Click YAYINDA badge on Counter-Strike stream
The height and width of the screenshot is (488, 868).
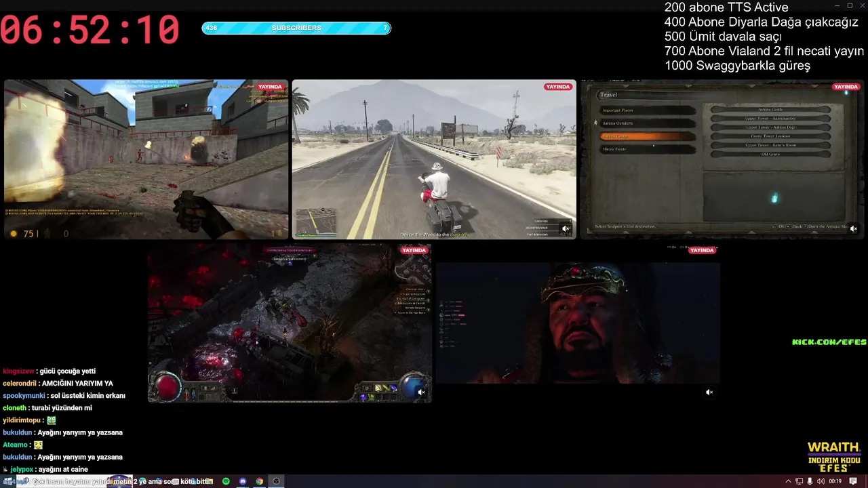click(x=270, y=87)
